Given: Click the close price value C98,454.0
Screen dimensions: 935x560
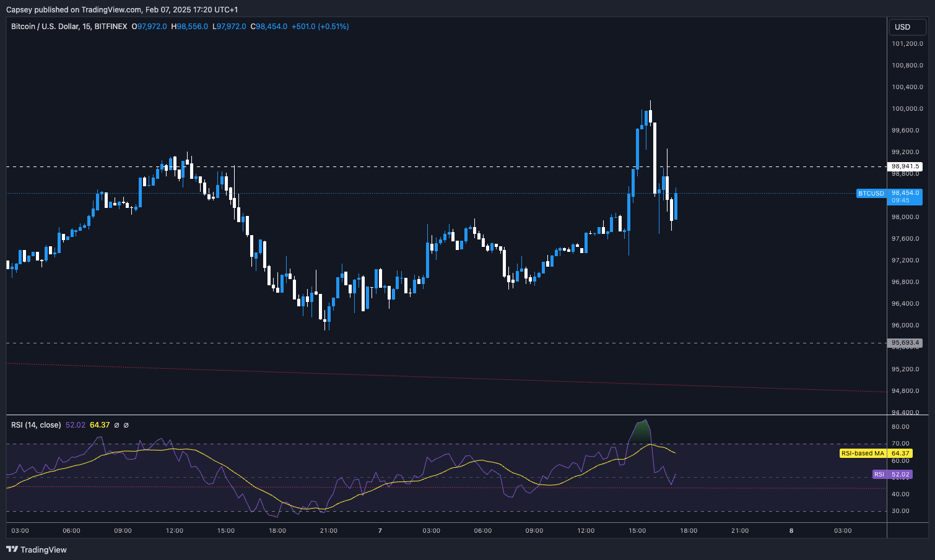Looking at the screenshot, I should click(269, 27).
